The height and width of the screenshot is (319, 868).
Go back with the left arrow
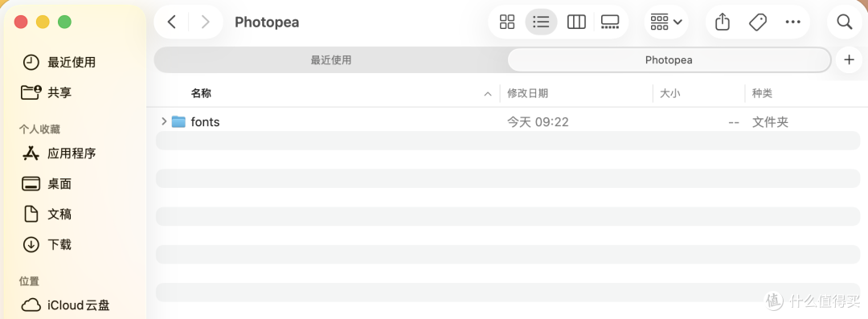coord(172,22)
